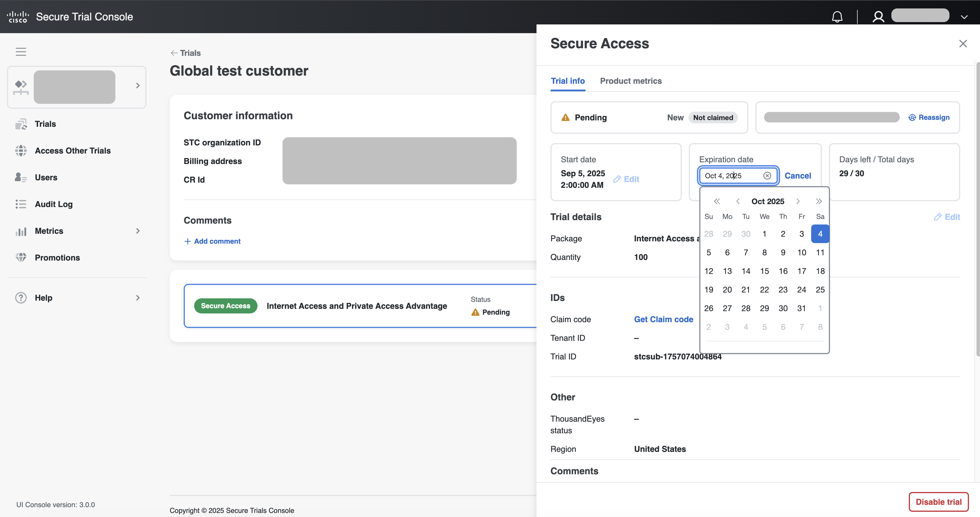Viewport: 980px width, 517px height.
Task: Choose November 8 in calendar
Action: [820, 327]
